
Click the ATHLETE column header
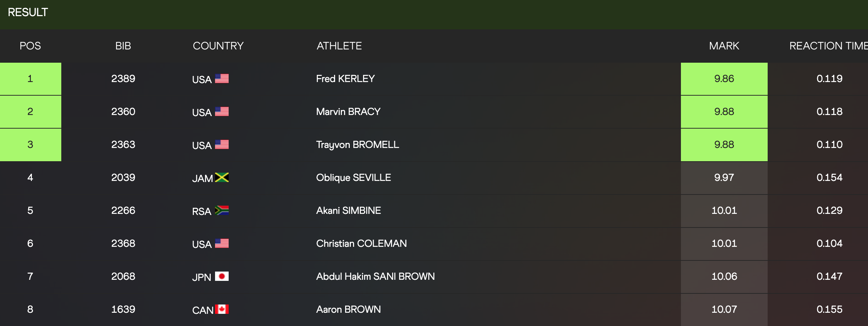339,46
